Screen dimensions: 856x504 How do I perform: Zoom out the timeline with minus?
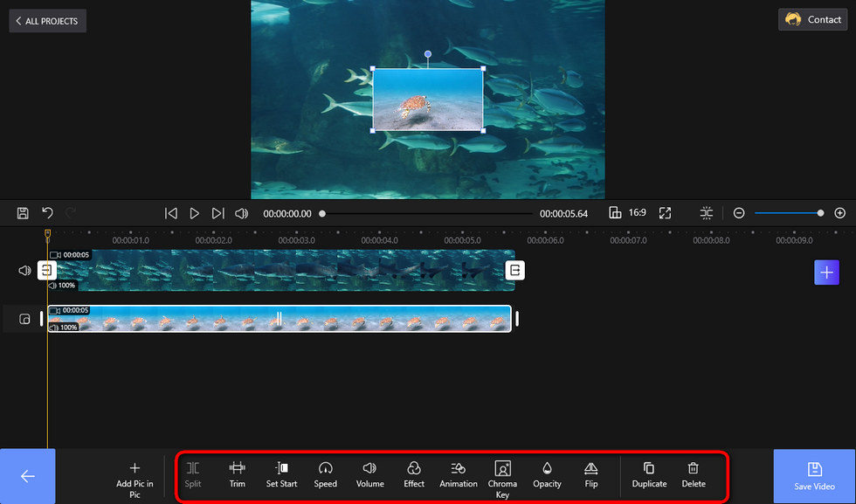[x=739, y=213]
